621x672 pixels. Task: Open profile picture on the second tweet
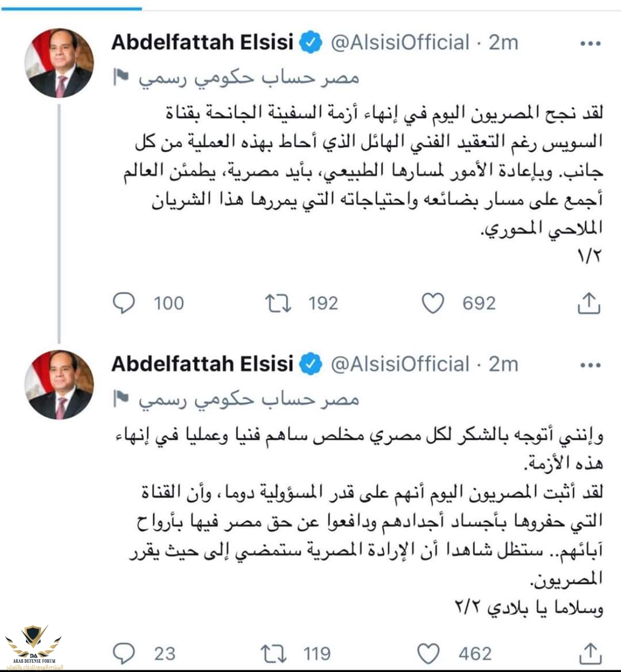coord(59,384)
